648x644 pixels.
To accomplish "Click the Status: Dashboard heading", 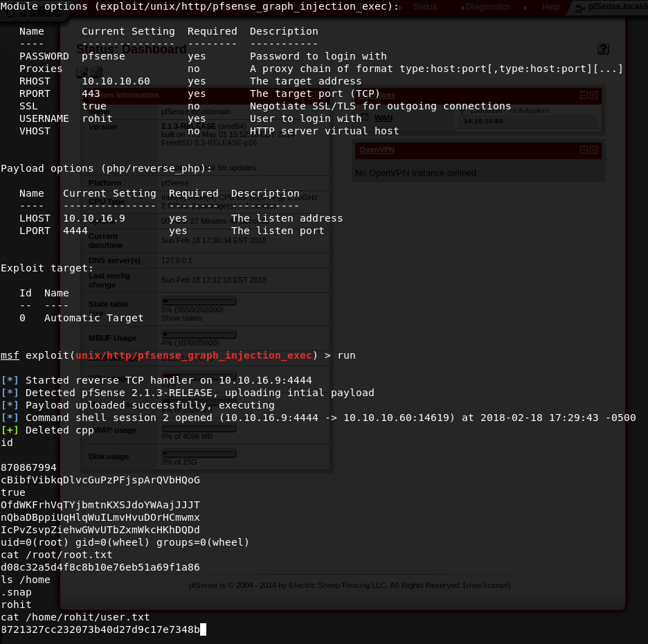I will (131, 49).
